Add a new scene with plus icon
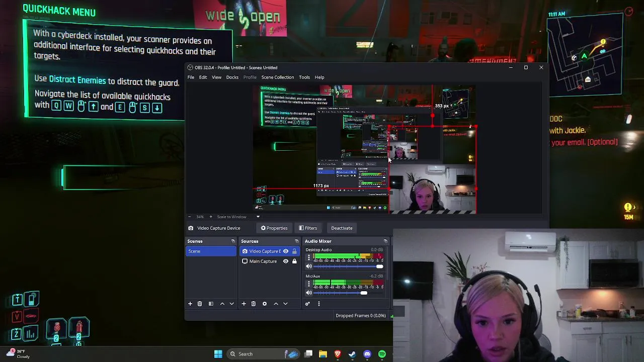The width and height of the screenshot is (644, 362). coord(190,304)
